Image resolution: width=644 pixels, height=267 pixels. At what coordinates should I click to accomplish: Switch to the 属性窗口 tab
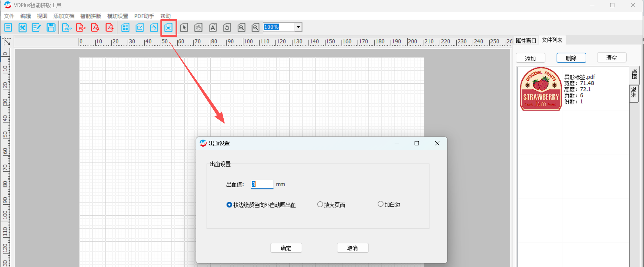point(526,40)
